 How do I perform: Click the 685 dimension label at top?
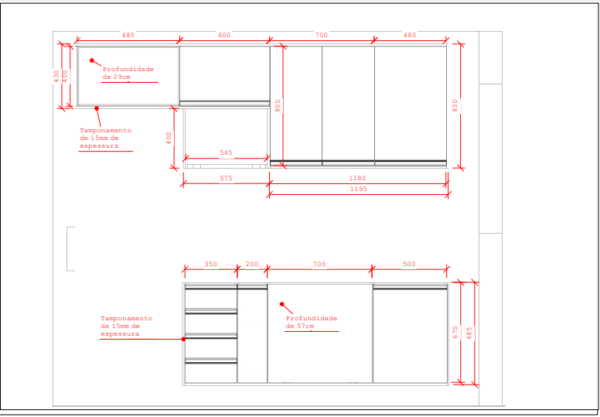tap(128, 35)
